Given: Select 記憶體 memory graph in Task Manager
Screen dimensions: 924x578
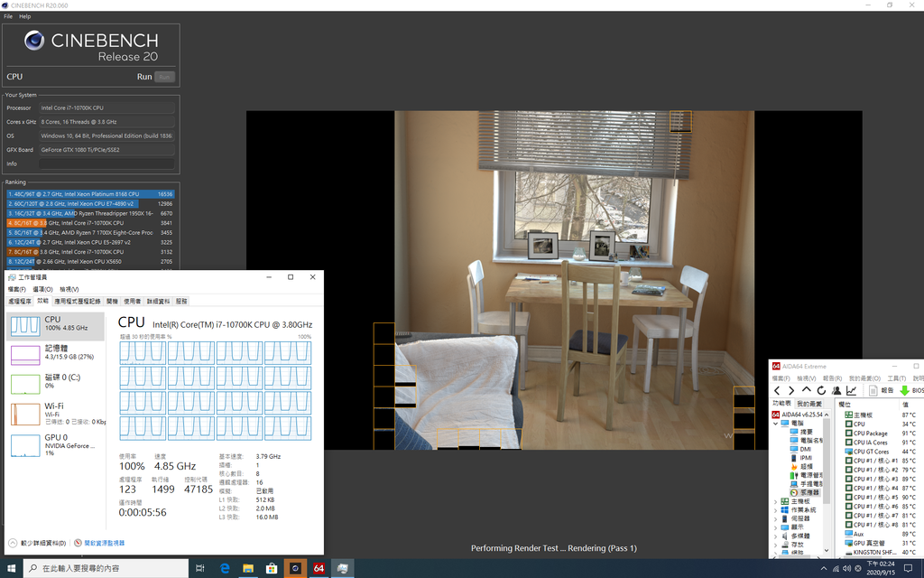Looking at the screenshot, I should tap(55, 355).
